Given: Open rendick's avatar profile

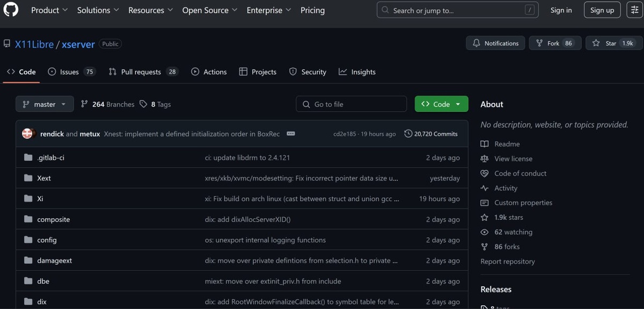Looking at the screenshot, I should click(27, 134).
